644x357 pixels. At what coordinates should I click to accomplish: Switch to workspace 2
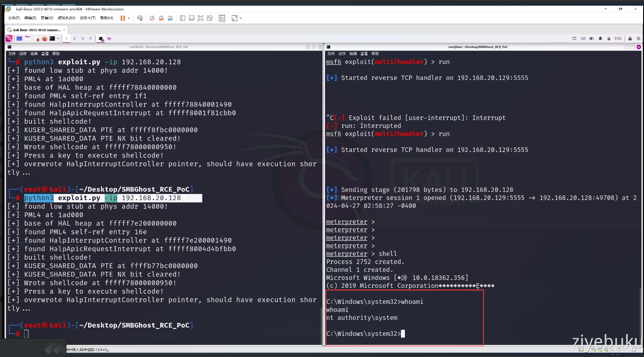[x=74, y=38]
